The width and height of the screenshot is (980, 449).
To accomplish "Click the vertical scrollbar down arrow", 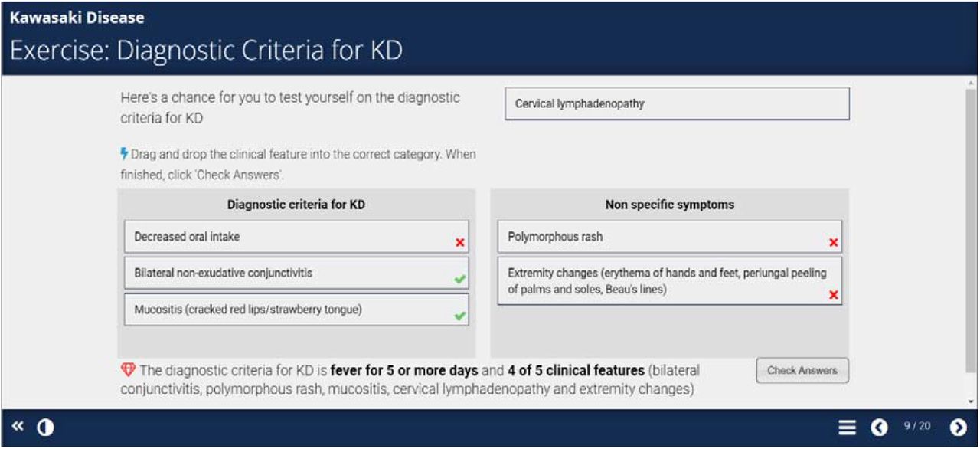I will [972, 401].
